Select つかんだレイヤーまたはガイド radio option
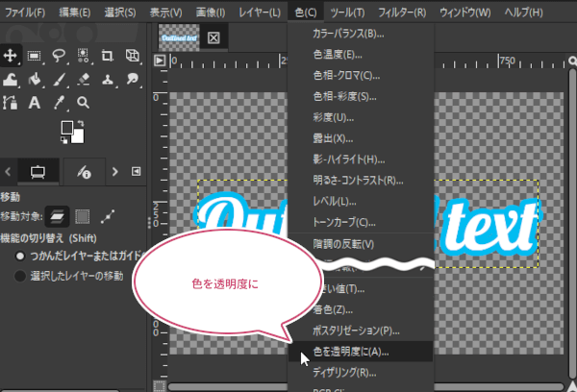 pos(20,257)
